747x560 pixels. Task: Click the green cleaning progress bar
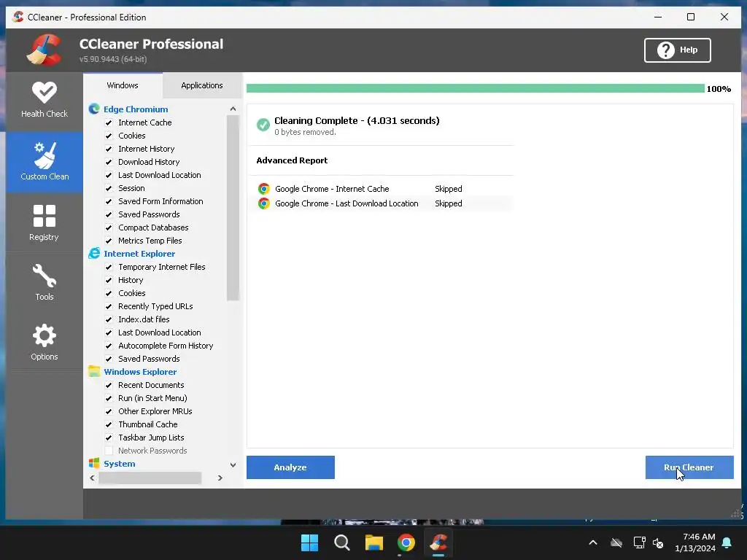476,88
